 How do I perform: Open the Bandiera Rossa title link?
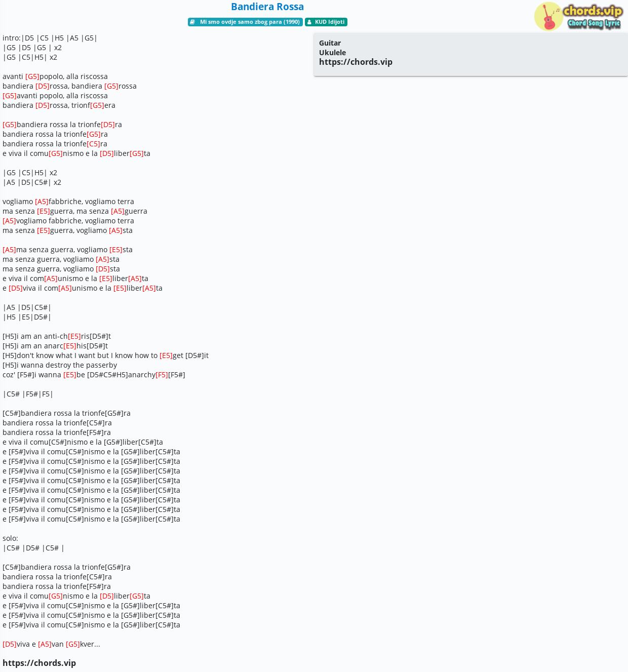coord(267,7)
